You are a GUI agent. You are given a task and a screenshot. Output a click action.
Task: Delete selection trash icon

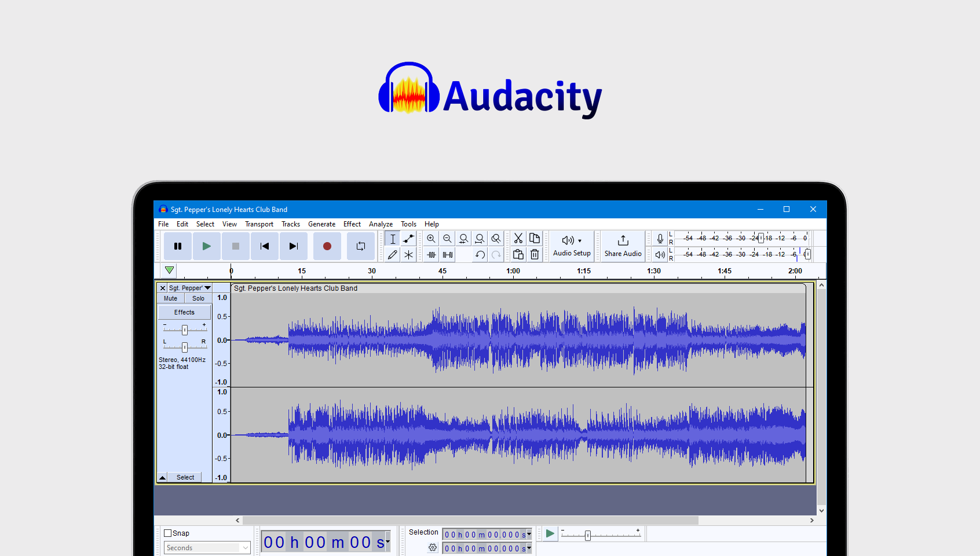pyautogui.click(x=535, y=254)
